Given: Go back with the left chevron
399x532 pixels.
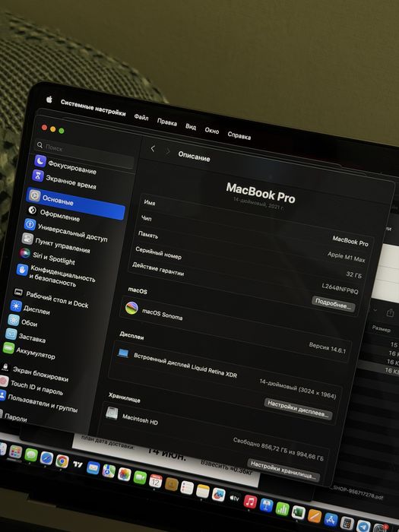Looking at the screenshot, I should [x=153, y=148].
